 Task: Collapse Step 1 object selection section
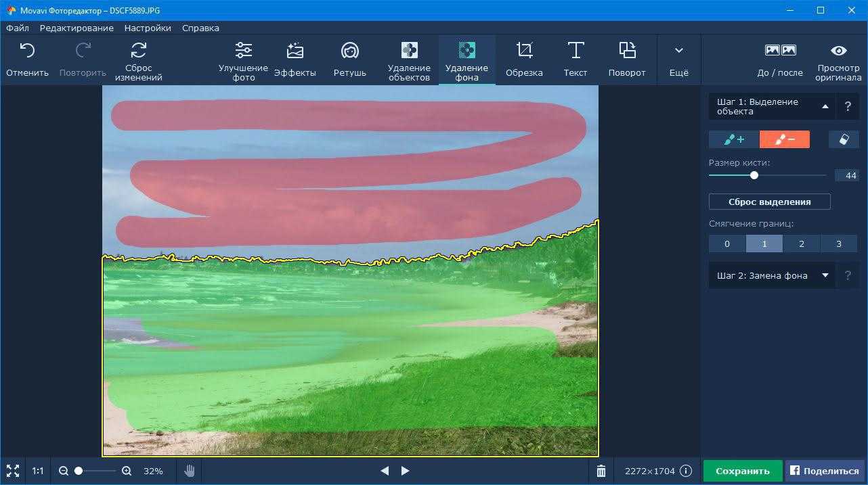[x=825, y=107]
